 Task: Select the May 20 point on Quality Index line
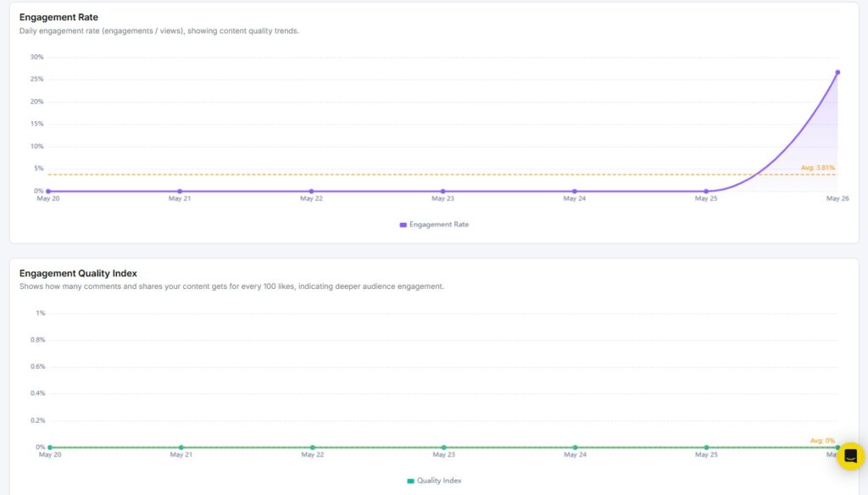[x=50, y=448]
